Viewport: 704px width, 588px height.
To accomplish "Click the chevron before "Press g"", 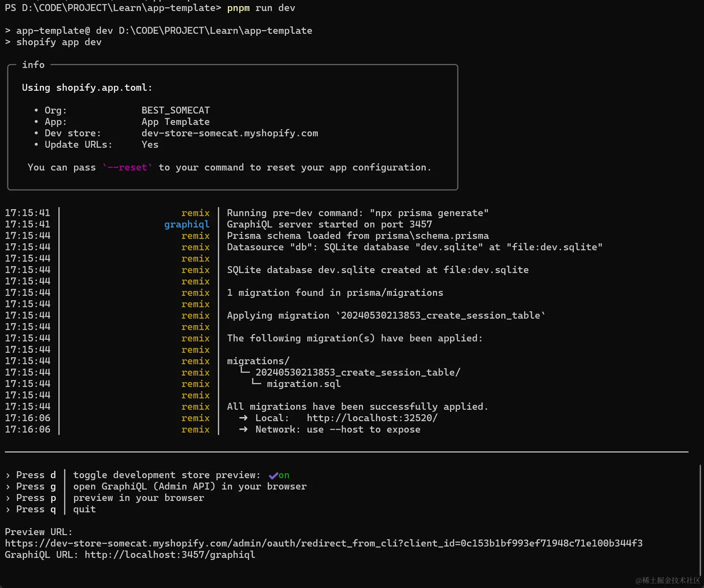I will tap(8, 487).
